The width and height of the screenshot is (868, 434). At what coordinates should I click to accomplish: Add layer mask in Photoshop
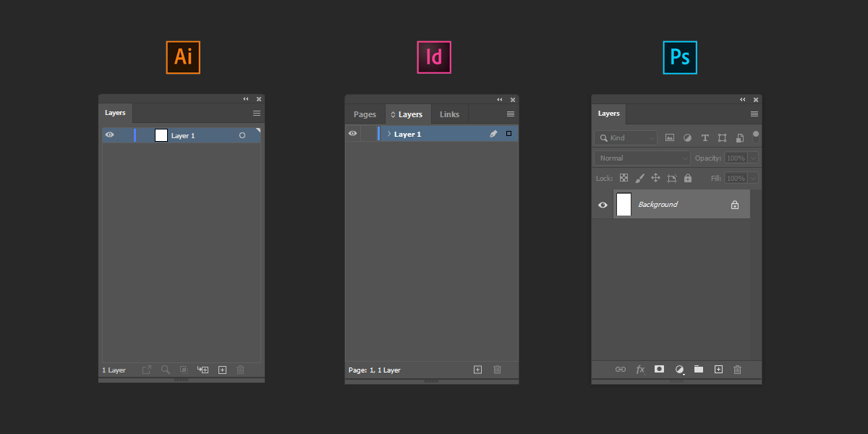[659, 369]
